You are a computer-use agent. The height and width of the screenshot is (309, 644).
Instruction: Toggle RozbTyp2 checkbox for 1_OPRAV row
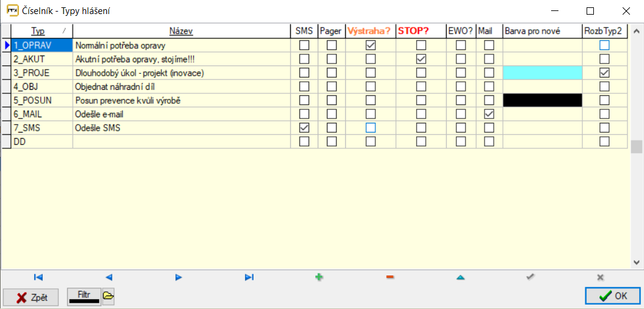click(x=604, y=45)
